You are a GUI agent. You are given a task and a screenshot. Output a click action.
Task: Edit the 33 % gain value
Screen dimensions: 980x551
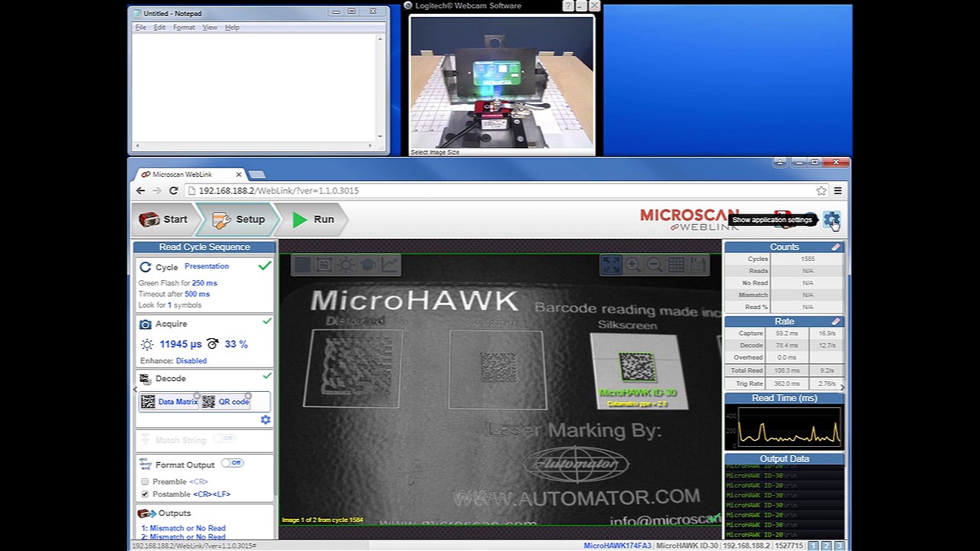[x=236, y=344]
